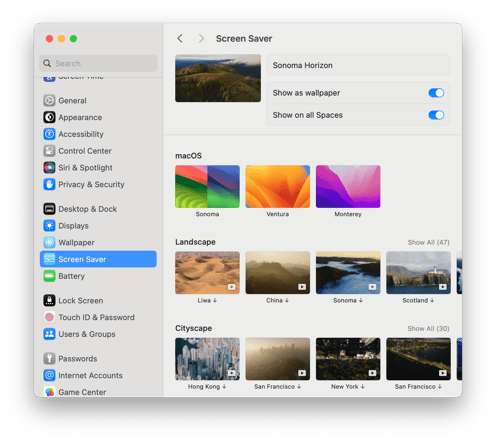The height and width of the screenshot is (442, 496).
Task: Select the Siri & Spotlight icon
Action: [49, 167]
